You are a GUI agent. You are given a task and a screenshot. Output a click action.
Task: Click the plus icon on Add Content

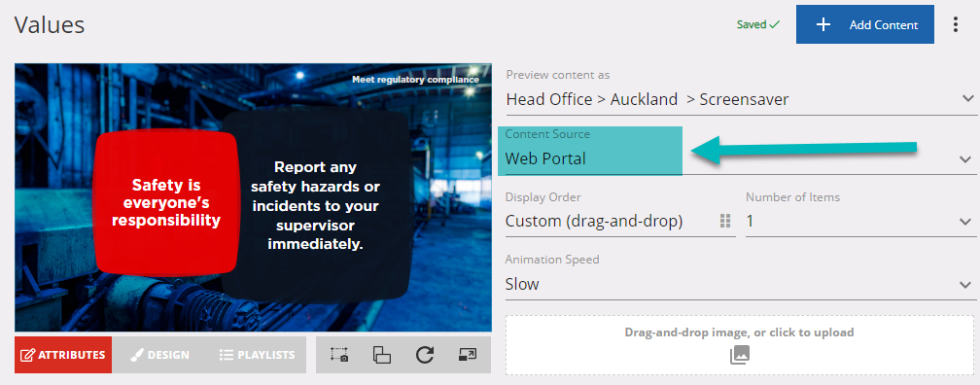(823, 24)
